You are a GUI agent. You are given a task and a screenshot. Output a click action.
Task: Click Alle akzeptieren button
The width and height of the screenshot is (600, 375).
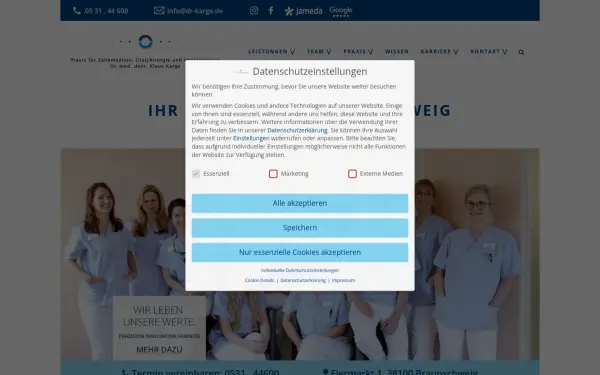coord(300,203)
